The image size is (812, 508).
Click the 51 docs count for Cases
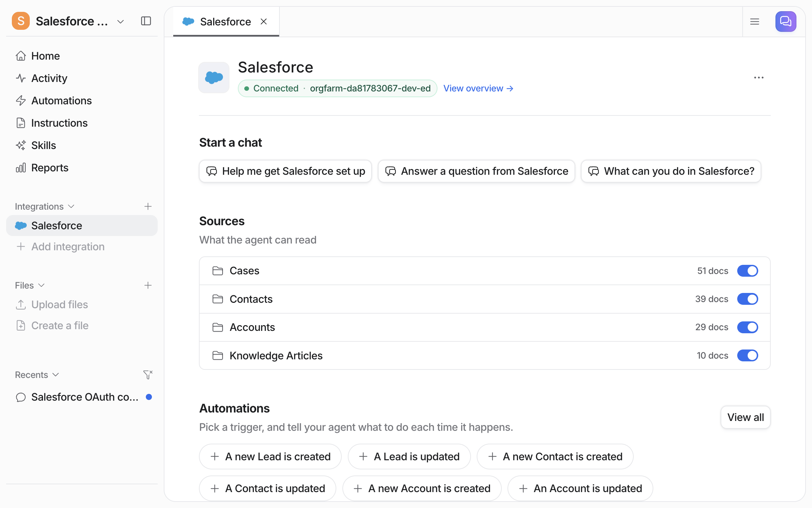[713, 271]
